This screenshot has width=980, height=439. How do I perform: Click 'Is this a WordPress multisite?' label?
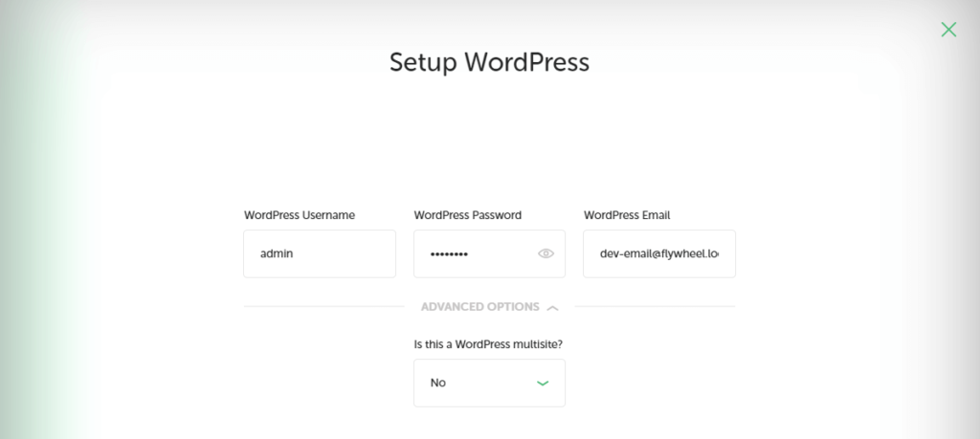coord(489,344)
